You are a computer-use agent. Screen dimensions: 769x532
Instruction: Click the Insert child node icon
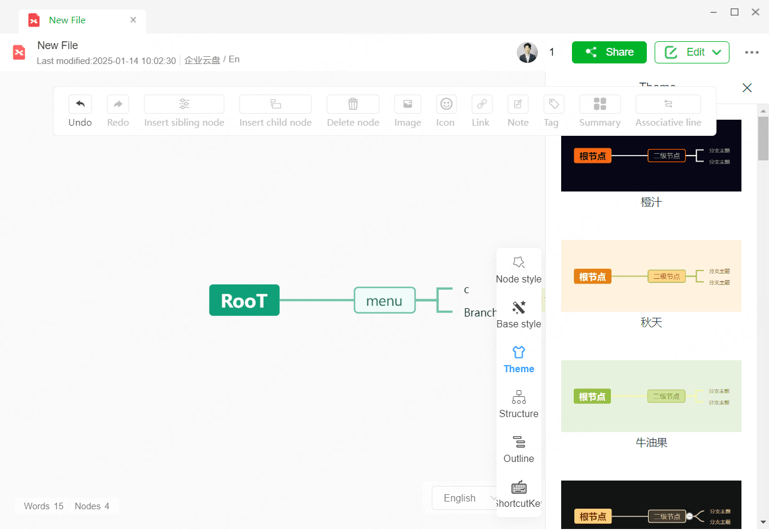(x=275, y=104)
